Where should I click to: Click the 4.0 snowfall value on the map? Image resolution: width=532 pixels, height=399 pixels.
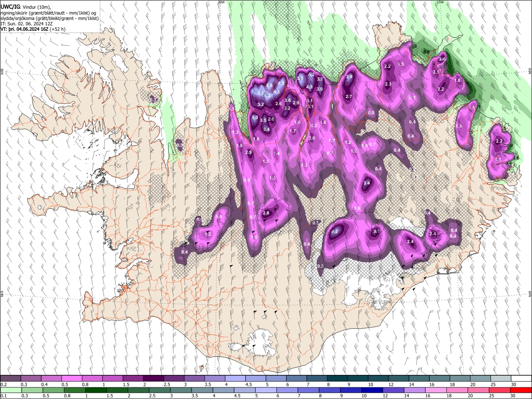pos(309,87)
